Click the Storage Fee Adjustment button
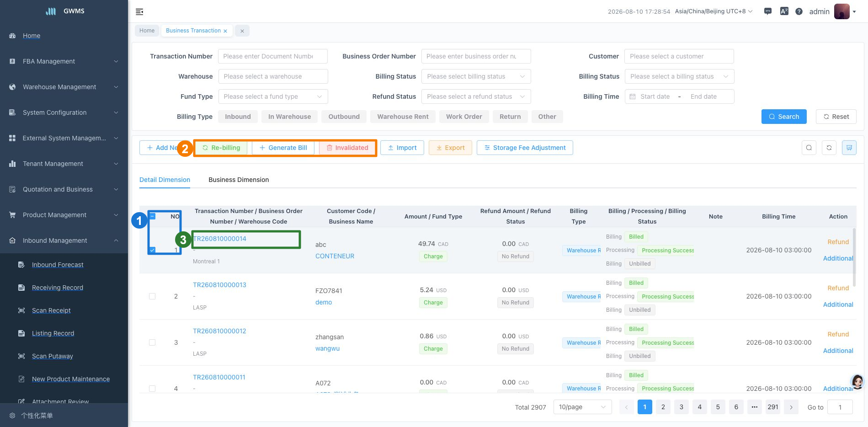Screen dimensions: 868x427 [x=525, y=148]
